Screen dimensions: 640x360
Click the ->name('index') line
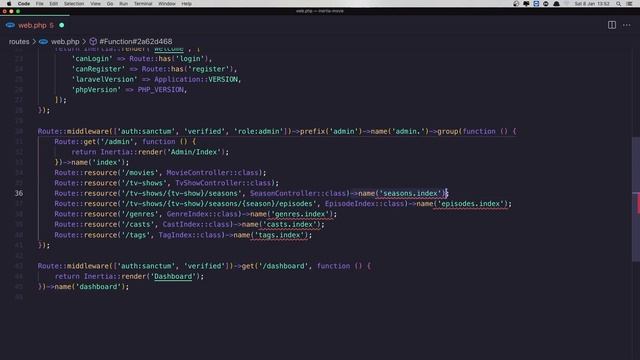[91, 162]
